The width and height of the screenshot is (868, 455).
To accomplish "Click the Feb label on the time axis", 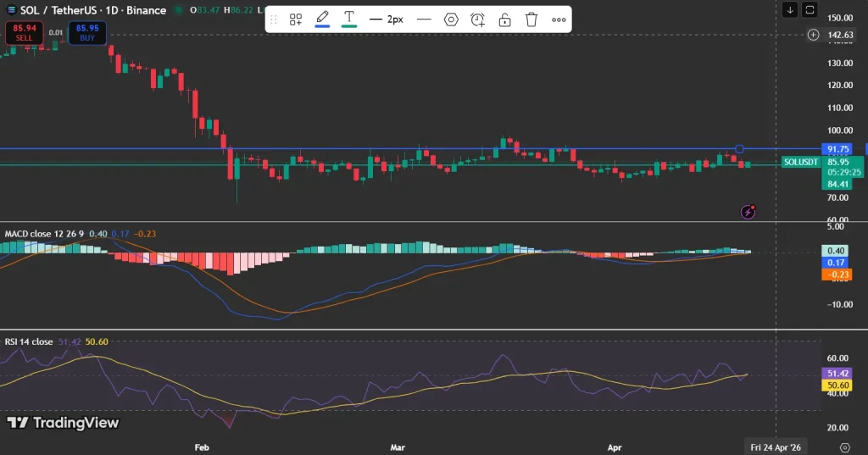I will pyautogui.click(x=202, y=447).
